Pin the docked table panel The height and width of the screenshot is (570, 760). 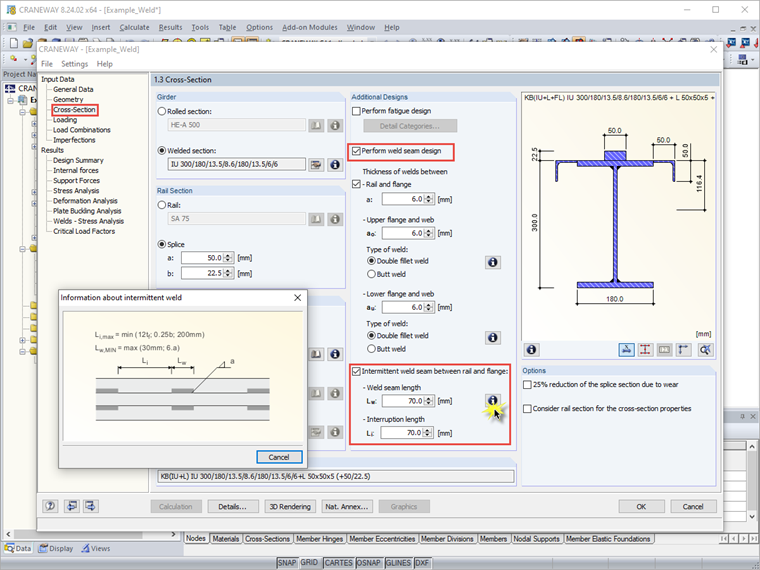(x=743, y=416)
